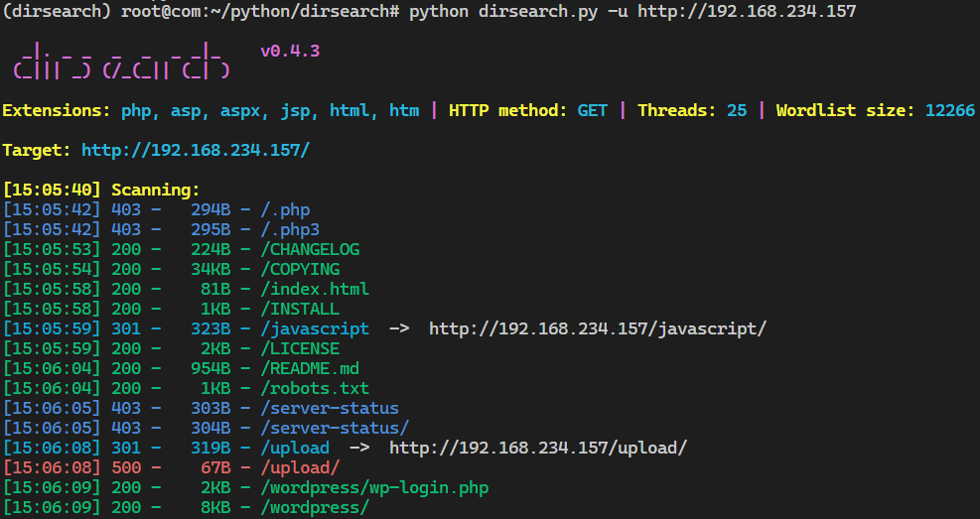This screenshot has width=980, height=519.
Task: Click the 954B size for README.md
Action: [x=210, y=369]
